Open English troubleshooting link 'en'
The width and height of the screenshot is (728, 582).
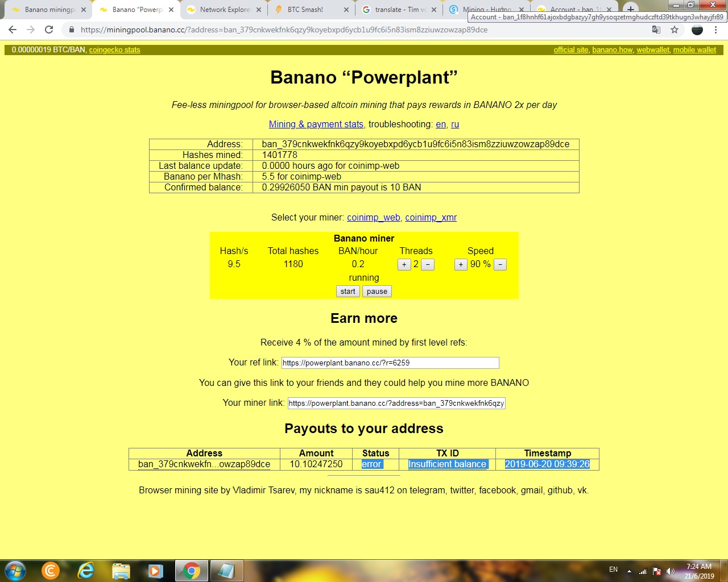441,124
